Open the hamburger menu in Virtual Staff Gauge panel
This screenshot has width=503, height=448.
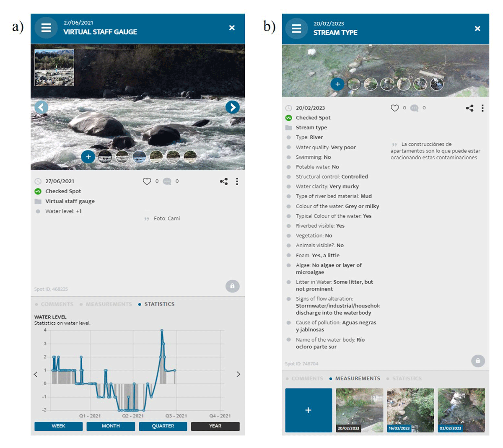click(x=46, y=28)
